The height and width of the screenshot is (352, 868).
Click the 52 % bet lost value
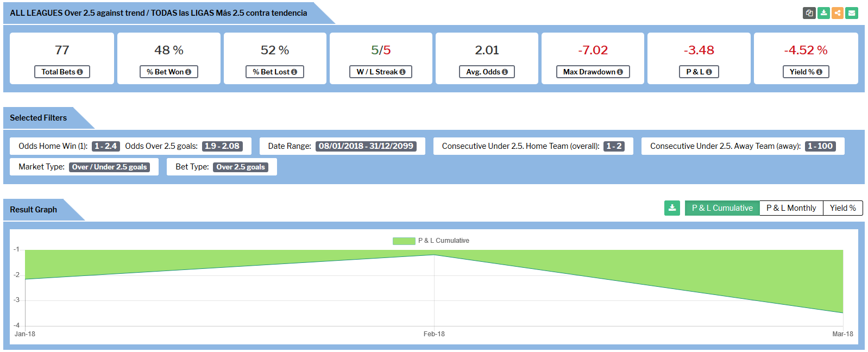pos(275,50)
